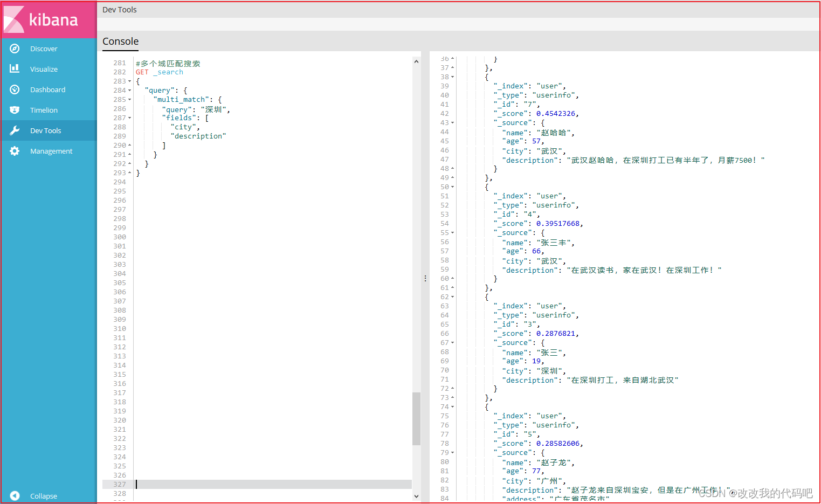Fold _source block at line 55
821x504 pixels.
tap(452, 233)
